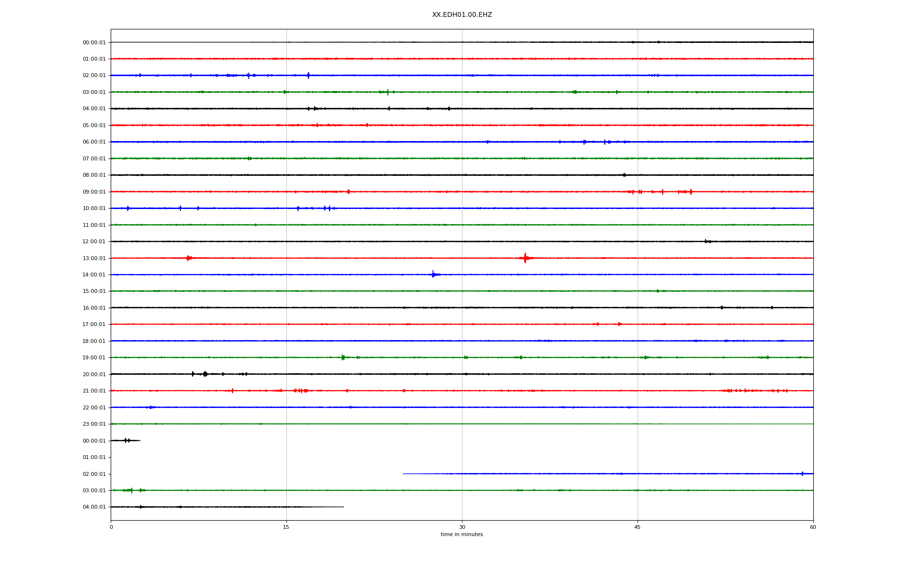The width and height of the screenshot is (924, 578).
Task: Click the black spike on the 12:00:01 trace
Action: [706, 241]
